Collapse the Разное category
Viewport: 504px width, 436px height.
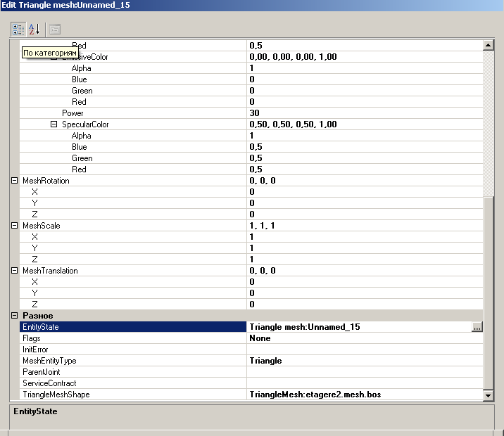15,315
